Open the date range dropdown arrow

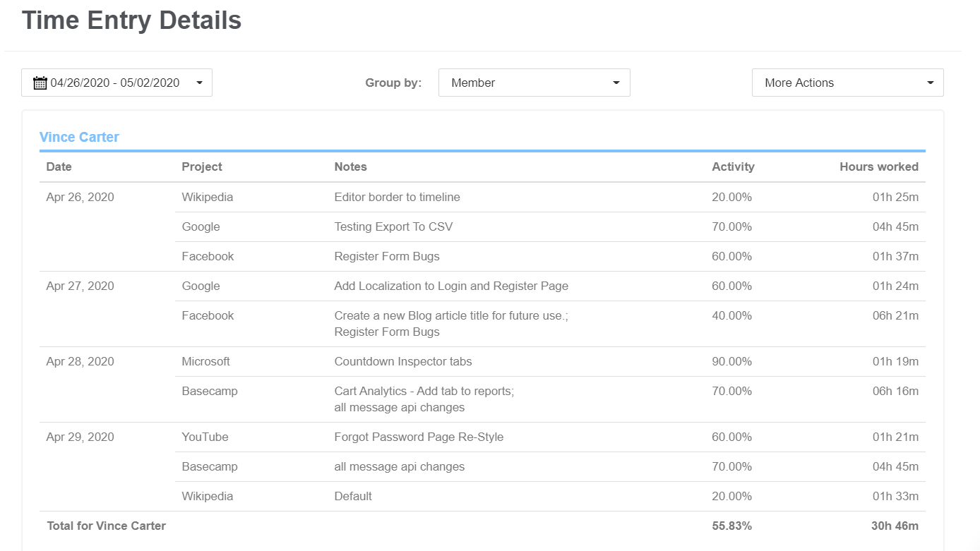click(x=199, y=83)
